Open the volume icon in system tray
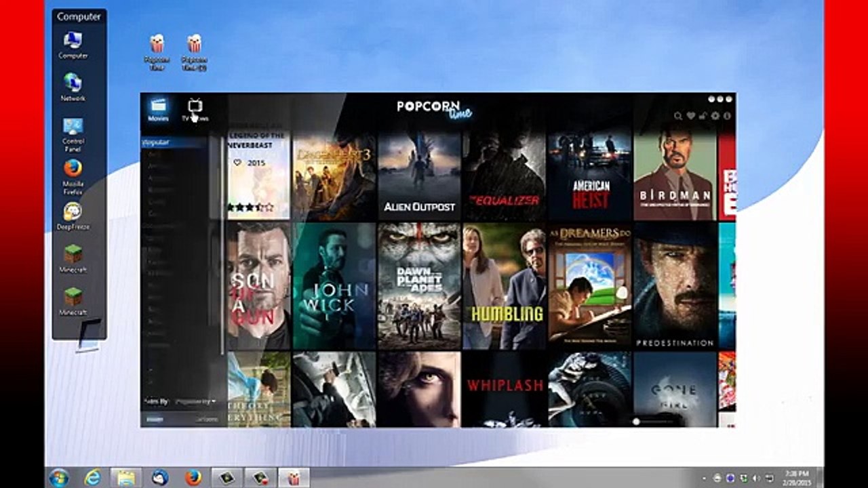 pyautogui.click(x=755, y=477)
